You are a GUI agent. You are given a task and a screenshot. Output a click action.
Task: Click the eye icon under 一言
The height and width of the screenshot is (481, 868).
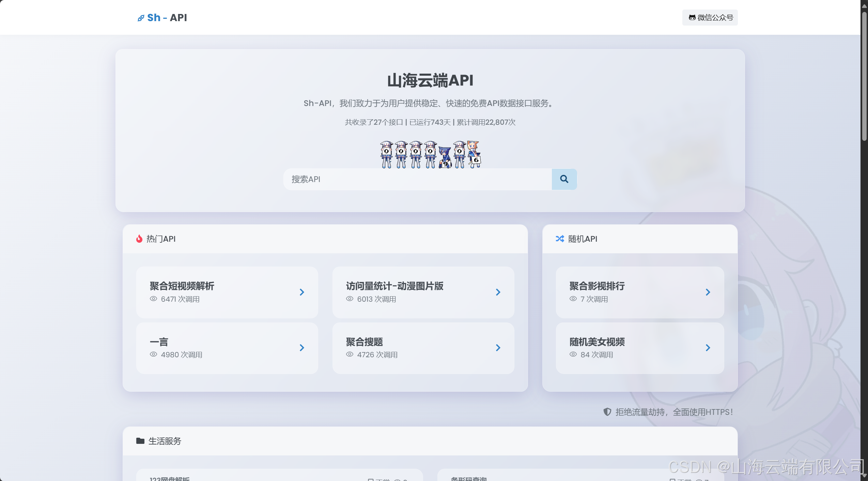(153, 354)
